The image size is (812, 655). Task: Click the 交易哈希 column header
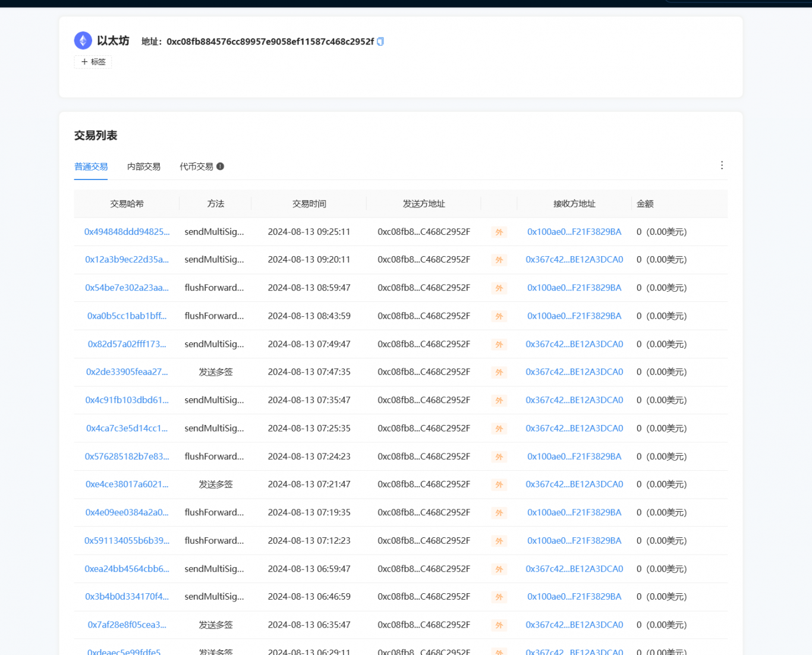tap(127, 204)
